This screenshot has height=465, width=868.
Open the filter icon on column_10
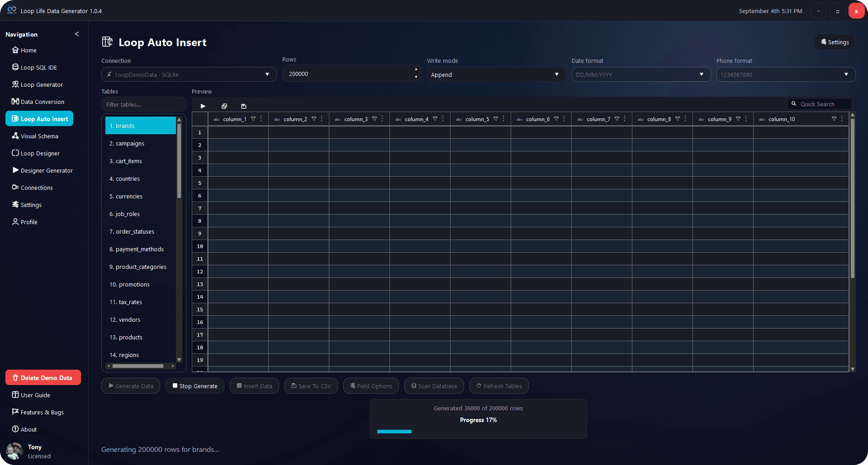tap(834, 119)
